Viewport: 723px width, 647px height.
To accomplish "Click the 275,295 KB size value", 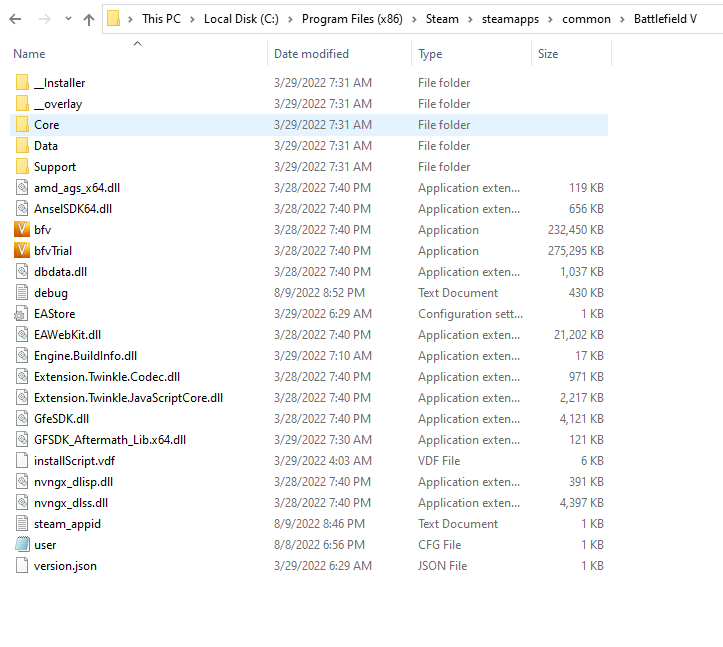I will point(575,250).
